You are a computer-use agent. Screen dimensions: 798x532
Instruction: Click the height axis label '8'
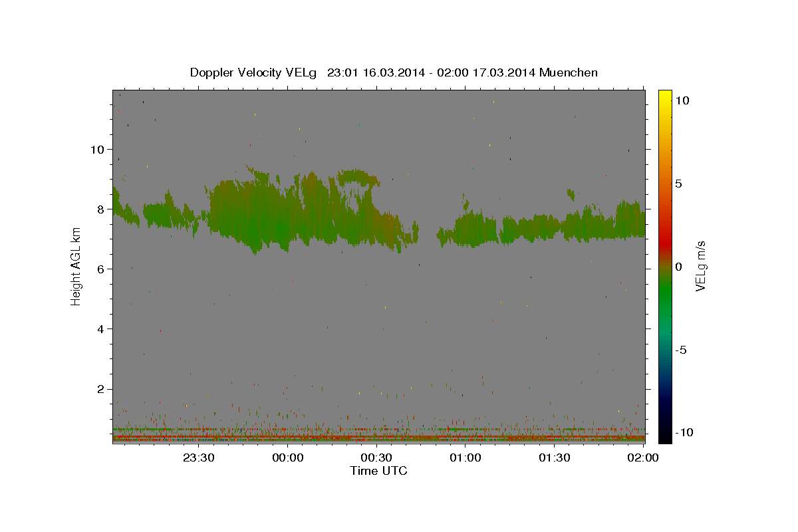pos(101,209)
